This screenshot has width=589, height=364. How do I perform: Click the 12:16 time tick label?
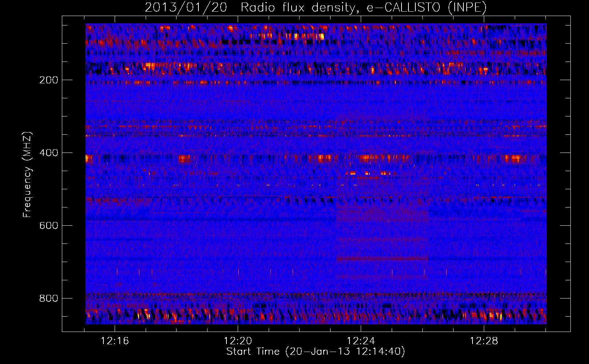115,341
